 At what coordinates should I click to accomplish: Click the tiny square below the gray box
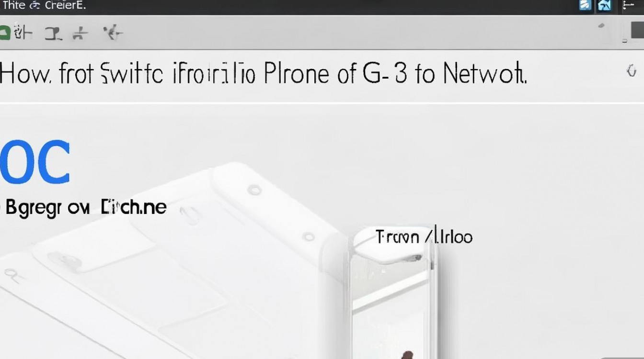point(624,42)
